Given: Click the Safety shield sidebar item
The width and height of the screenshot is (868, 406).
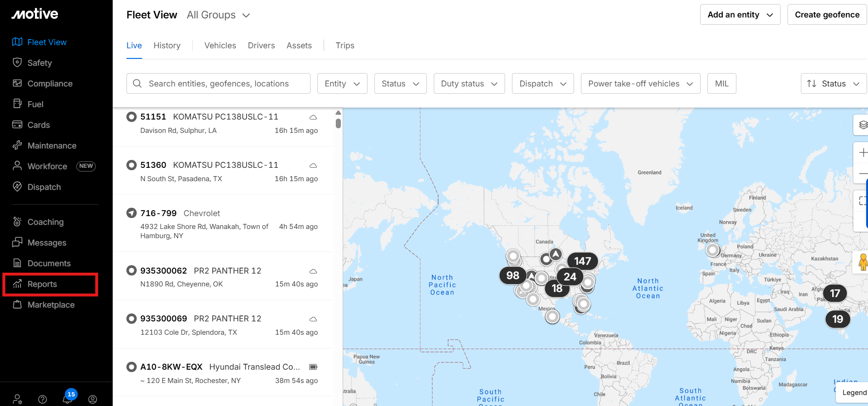Looking at the screenshot, I should pyautogui.click(x=39, y=63).
